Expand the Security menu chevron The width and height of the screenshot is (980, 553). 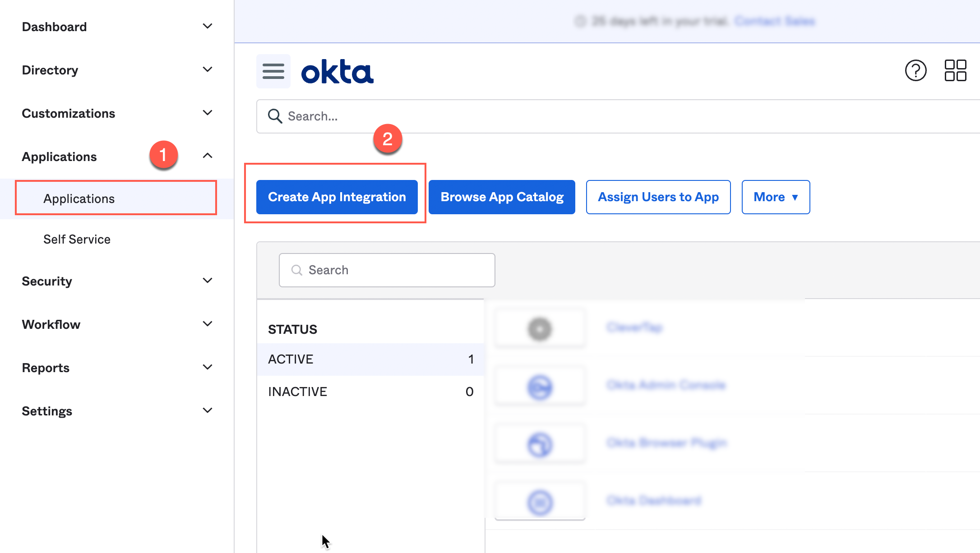(x=208, y=281)
